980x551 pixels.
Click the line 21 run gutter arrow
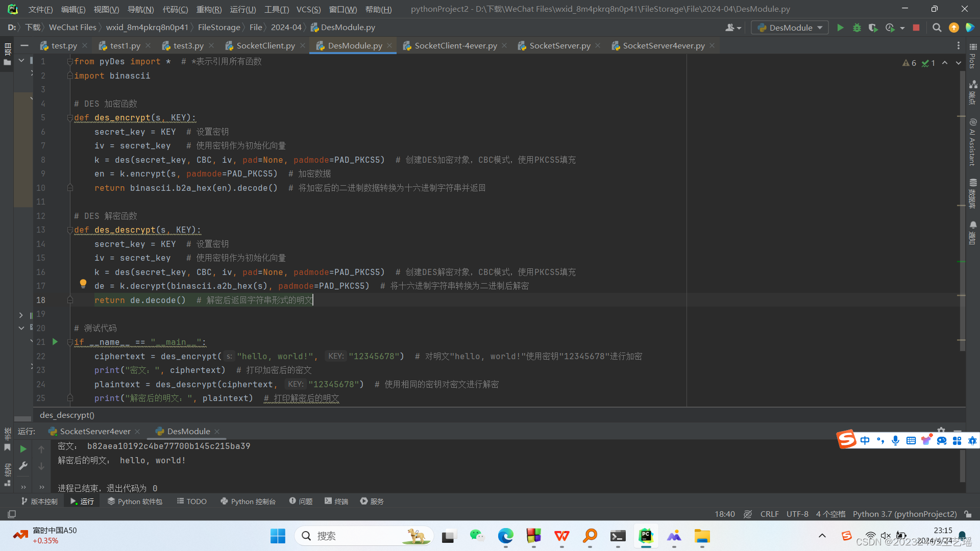click(55, 342)
